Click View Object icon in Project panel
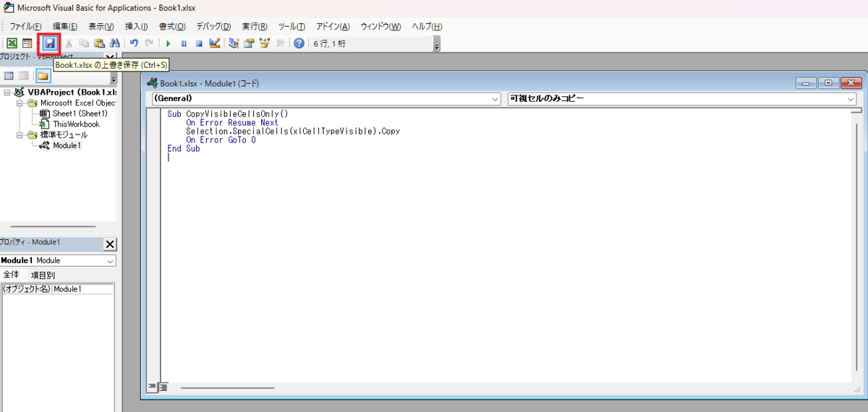The height and width of the screenshot is (412, 868). pos(24,75)
